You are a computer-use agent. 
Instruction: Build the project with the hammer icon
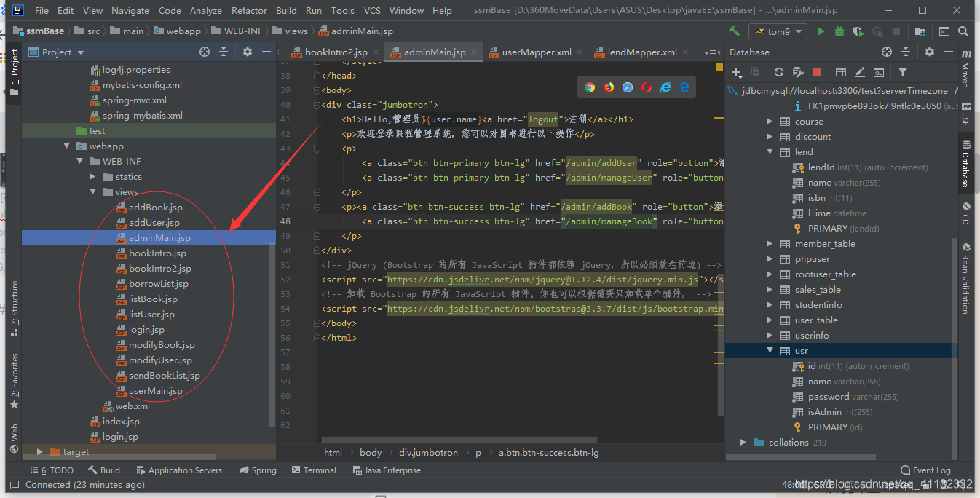pos(734,31)
